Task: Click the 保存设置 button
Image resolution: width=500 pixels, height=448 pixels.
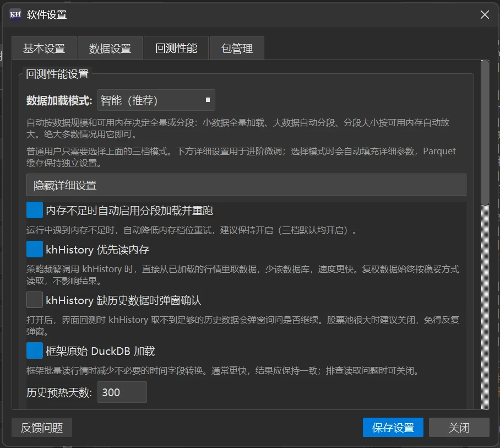Action: point(393,428)
